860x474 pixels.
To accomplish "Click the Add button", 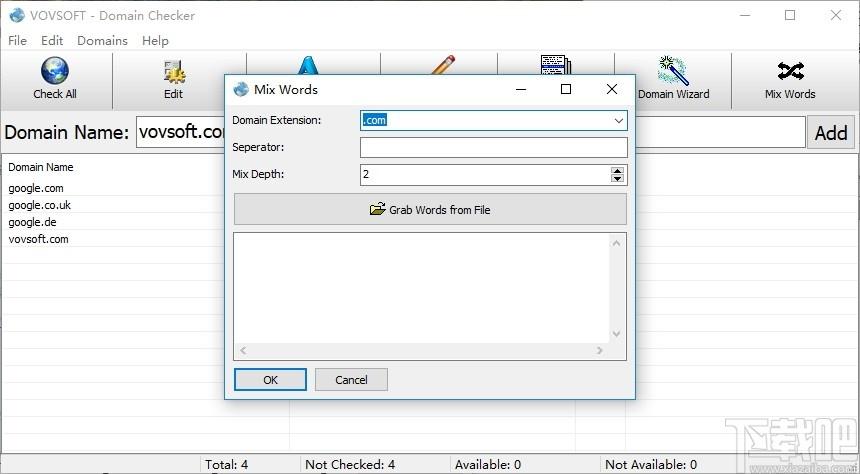I will click(830, 132).
